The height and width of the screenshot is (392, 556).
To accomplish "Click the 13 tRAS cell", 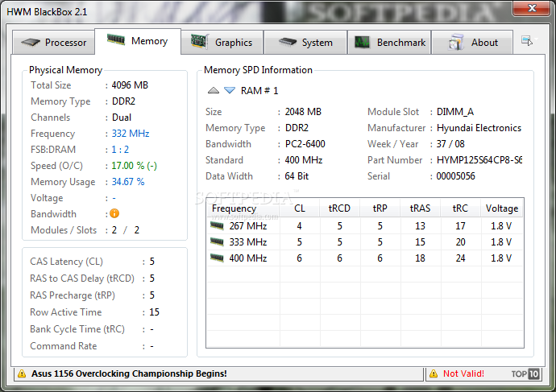I will 420,226.
